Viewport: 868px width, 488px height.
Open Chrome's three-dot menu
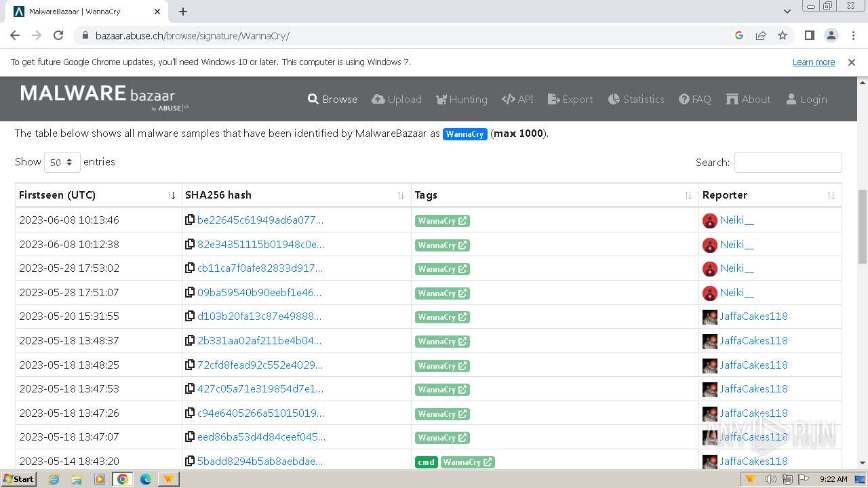click(852, 35)
